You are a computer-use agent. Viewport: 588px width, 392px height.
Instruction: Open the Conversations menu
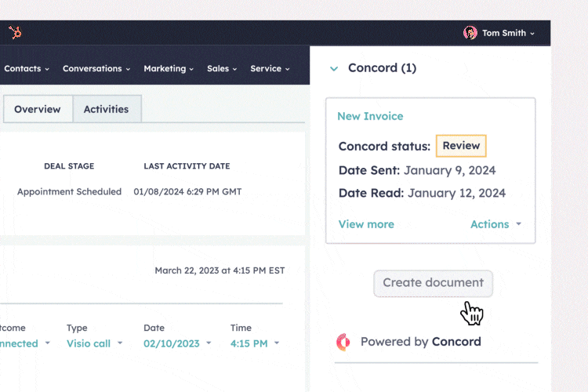point(96,69)
